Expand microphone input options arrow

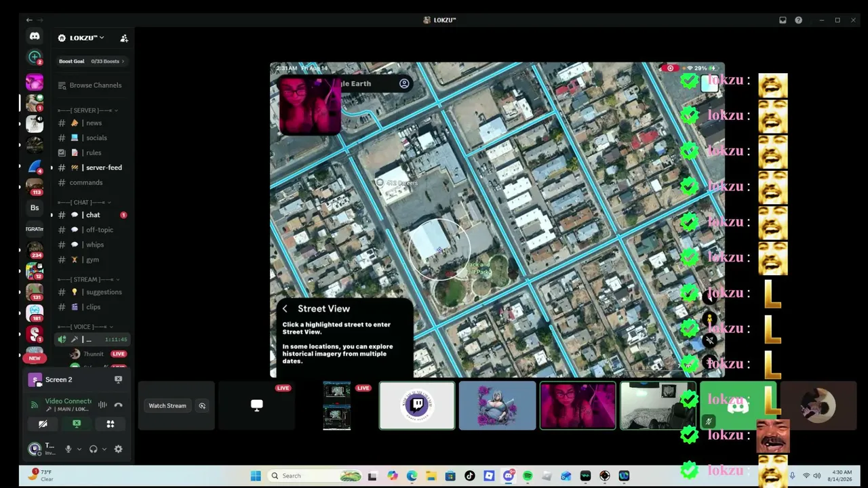point(79,449)
